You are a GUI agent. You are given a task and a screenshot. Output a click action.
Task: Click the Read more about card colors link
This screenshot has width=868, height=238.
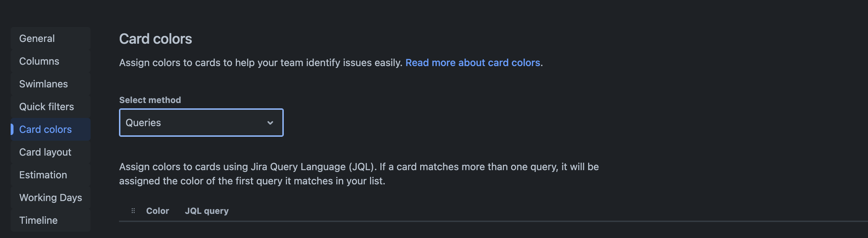[x=473, y=63]
